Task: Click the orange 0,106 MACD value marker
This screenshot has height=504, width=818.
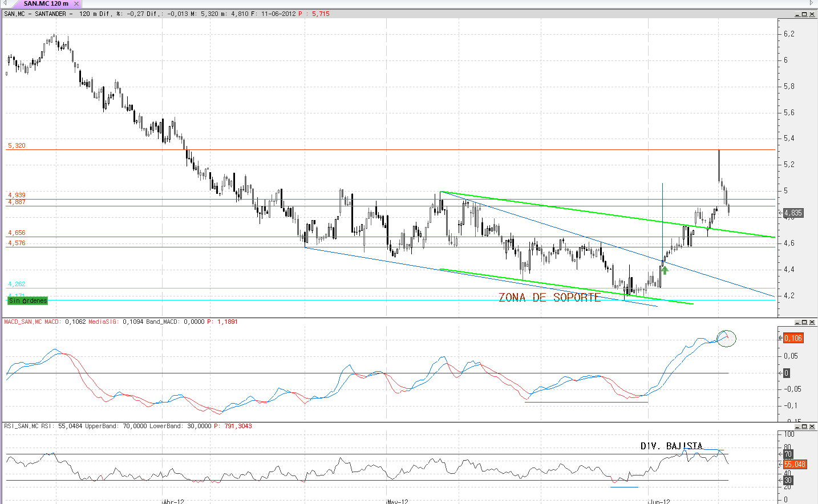Action: 793,338
